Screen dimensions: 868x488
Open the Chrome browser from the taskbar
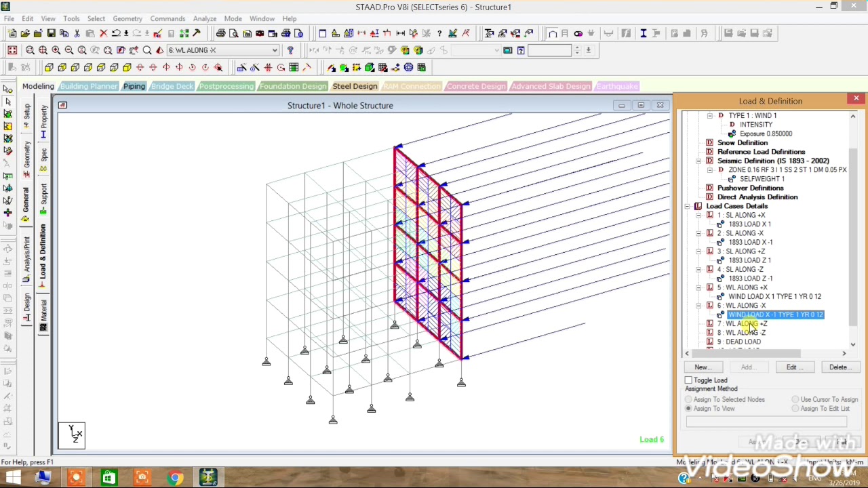coord(175,478)
